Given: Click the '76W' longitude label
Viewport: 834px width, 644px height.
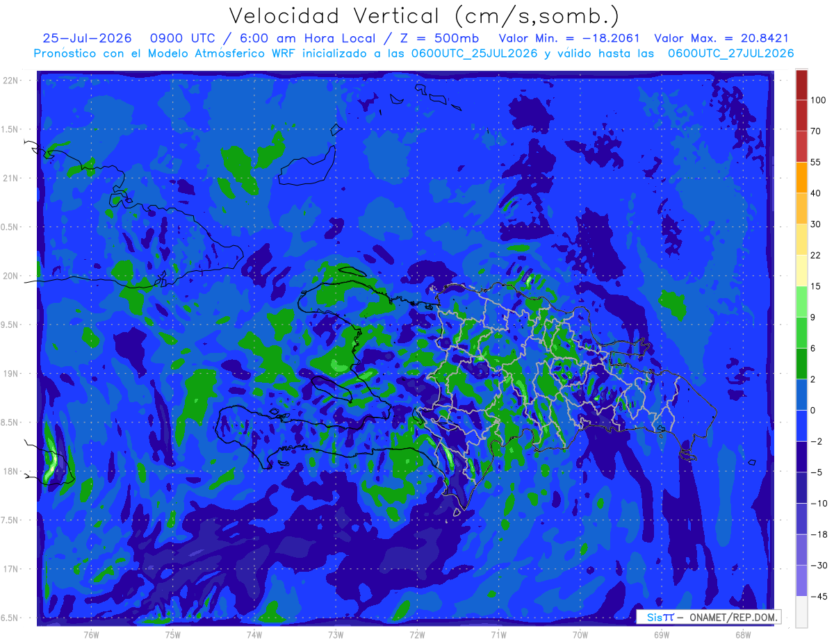Looking at the screenshot, I should click(x=91, y=634).
